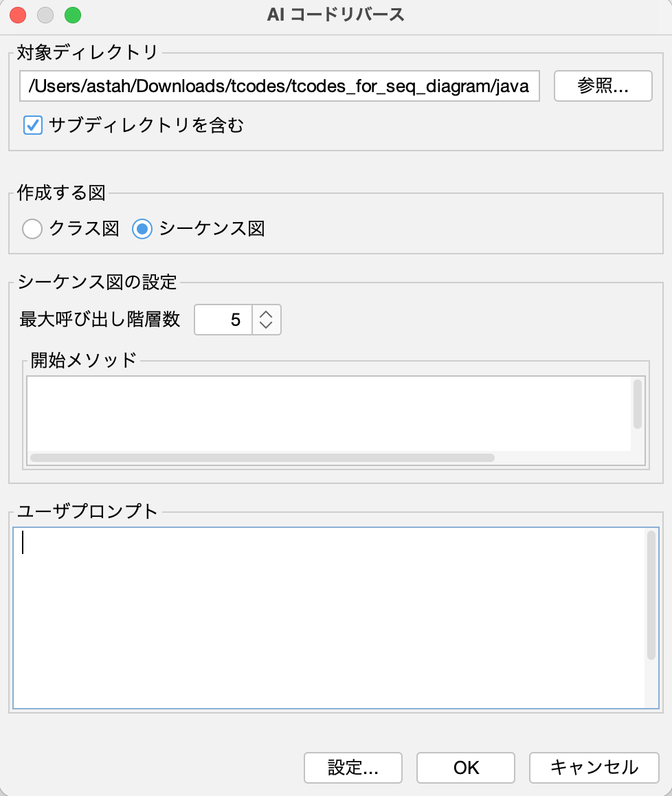
Task: Decrease max call depth with down arrow
Action: pos(267,327)
